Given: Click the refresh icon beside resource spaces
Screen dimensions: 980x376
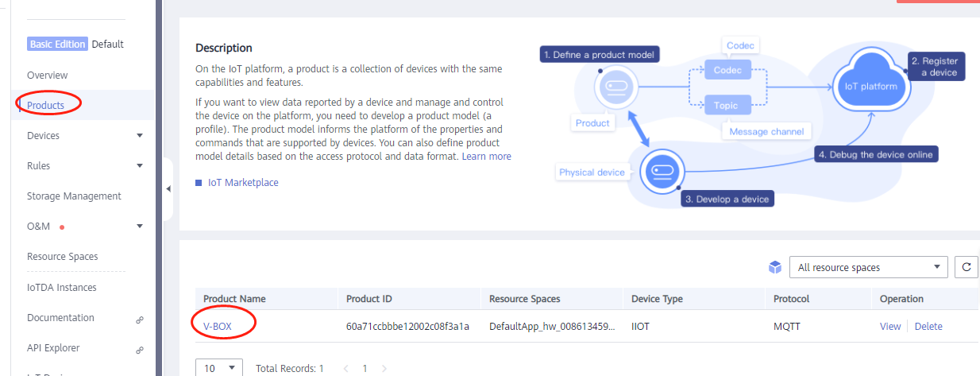Looking at the screenshot, I should click(966, 267).
